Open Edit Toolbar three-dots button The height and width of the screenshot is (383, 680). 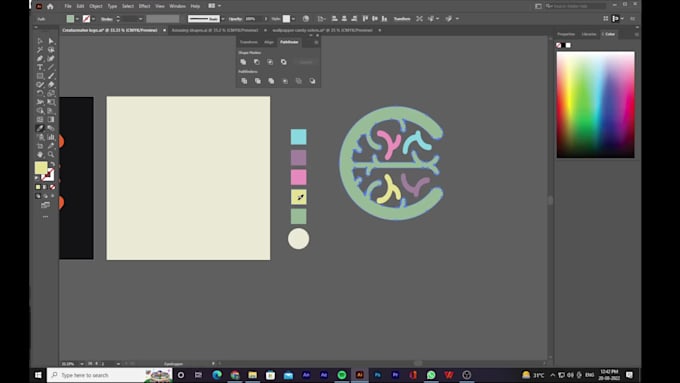(46, 216)
